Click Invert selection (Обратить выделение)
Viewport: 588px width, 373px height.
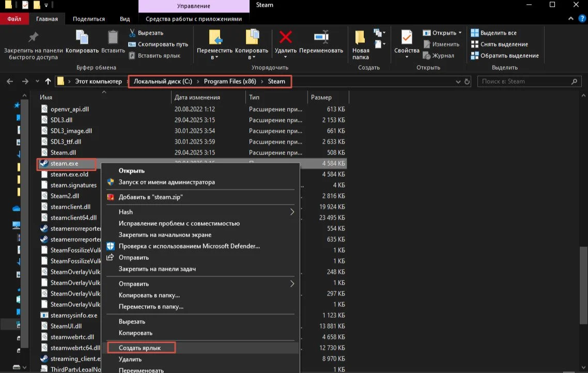[x=505, y=55]
